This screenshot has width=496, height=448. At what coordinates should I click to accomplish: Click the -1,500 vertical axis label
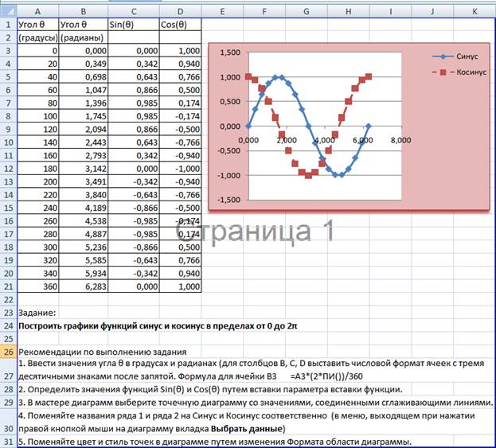tap(228, 200)
